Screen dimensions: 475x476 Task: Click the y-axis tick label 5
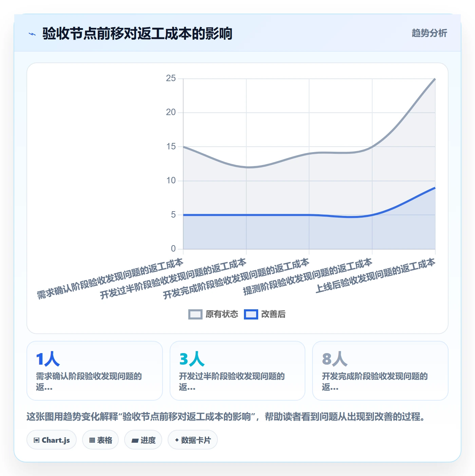pyautogui.click(x=173, y=215)
